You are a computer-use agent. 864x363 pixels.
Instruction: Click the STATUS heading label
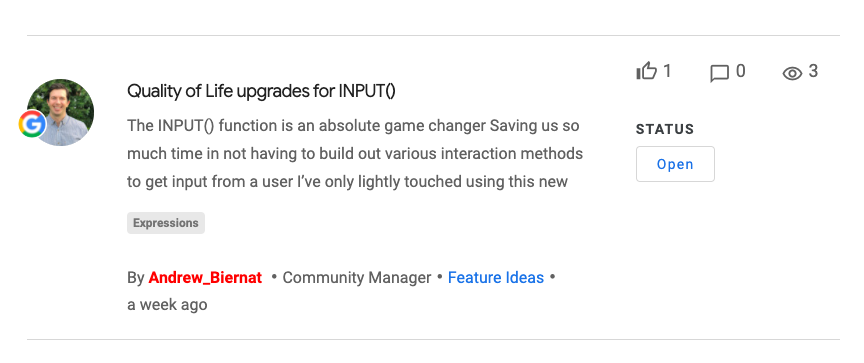coord(665,129)
